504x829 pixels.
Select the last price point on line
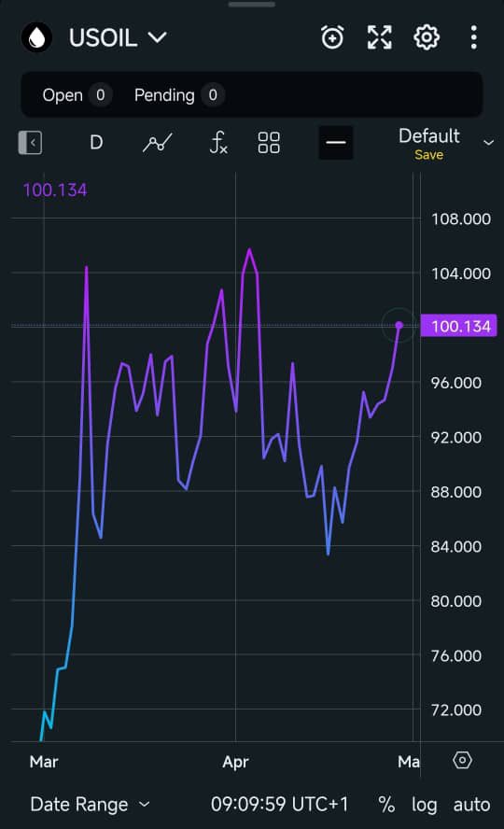click(x=399, y=326)
